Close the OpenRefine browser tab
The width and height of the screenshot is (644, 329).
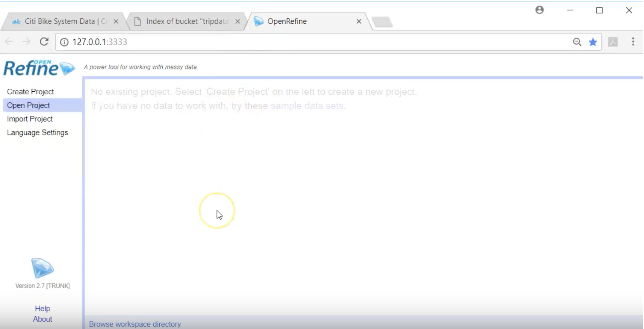(359, 22)
